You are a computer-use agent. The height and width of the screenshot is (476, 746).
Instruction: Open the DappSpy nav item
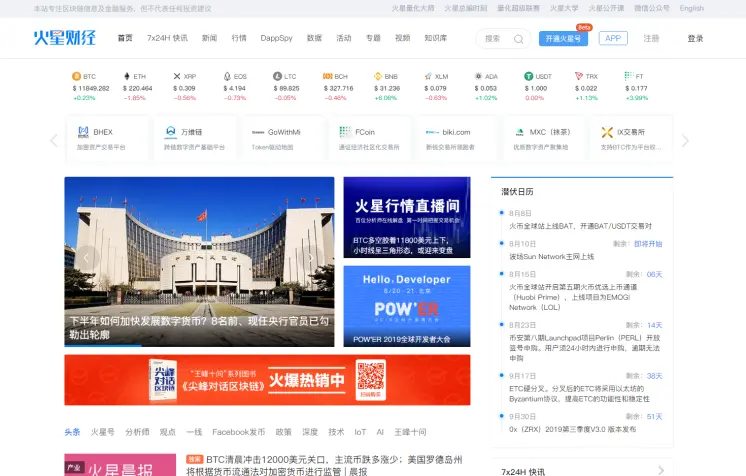(276, 38)
